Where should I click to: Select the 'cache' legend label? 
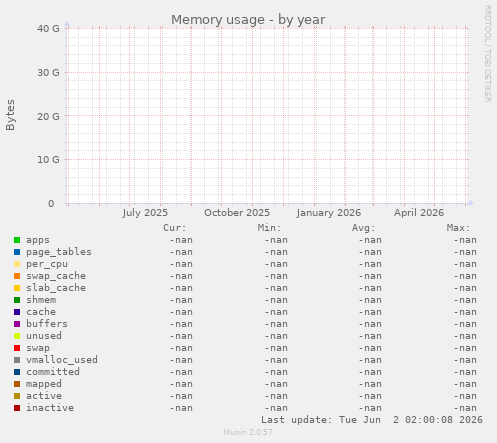tap(41, 312)
